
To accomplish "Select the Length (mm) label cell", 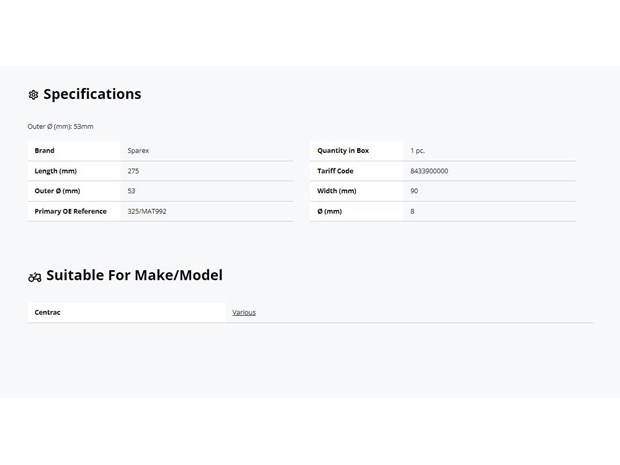I will click(74, 171).
